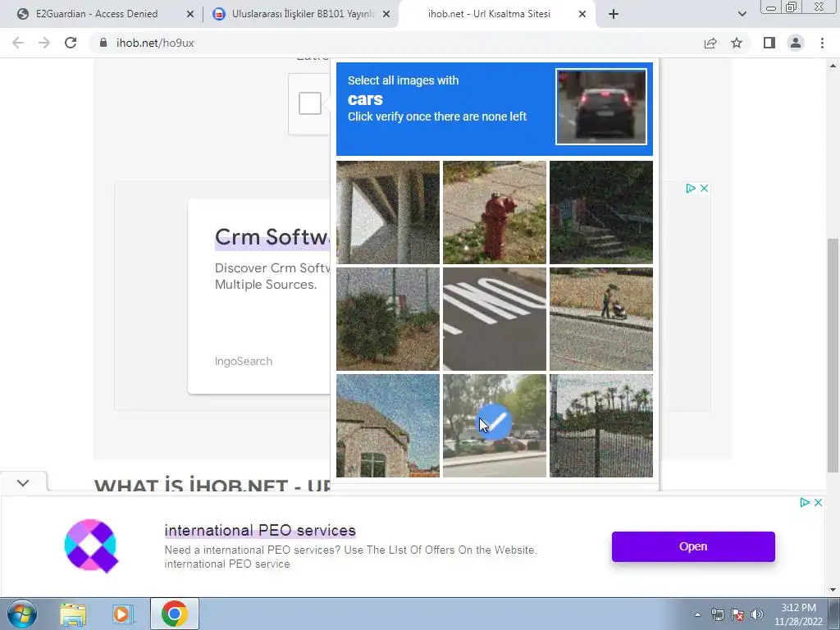Open the Crm Software ad headline
This screenshot has height=630, width=840.
[272, 237]
